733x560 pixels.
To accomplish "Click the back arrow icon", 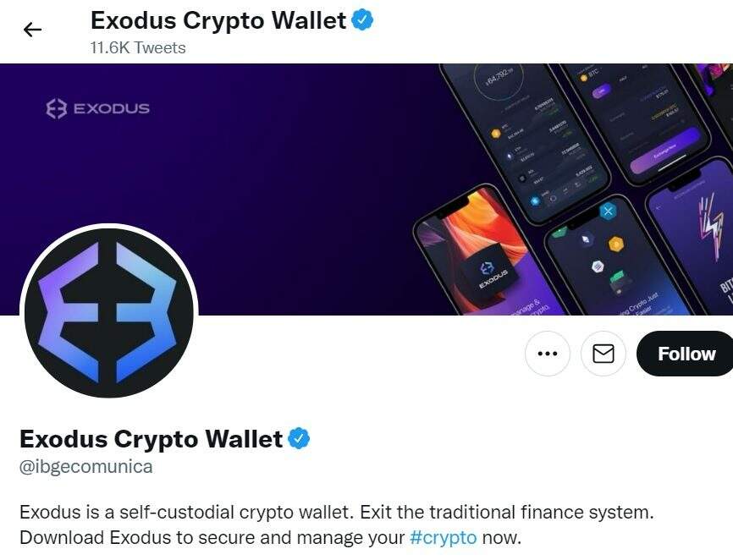I will coord(32,30).
